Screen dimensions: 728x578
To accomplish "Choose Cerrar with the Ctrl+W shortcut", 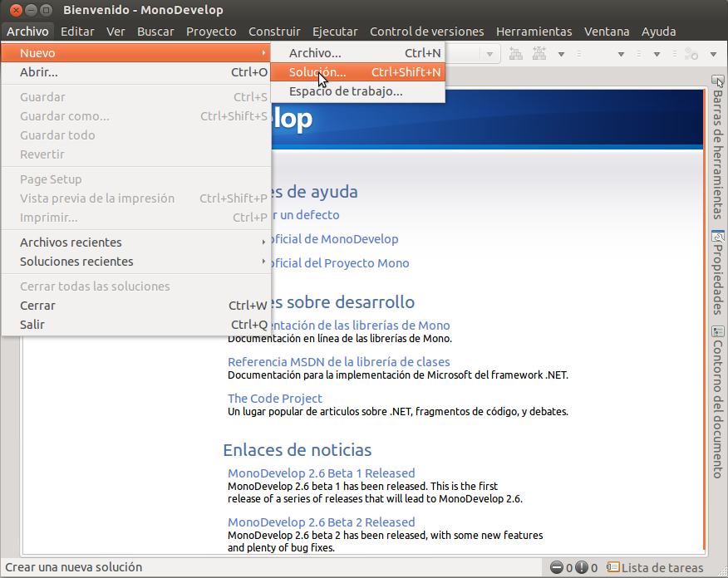I will (136, 306).
